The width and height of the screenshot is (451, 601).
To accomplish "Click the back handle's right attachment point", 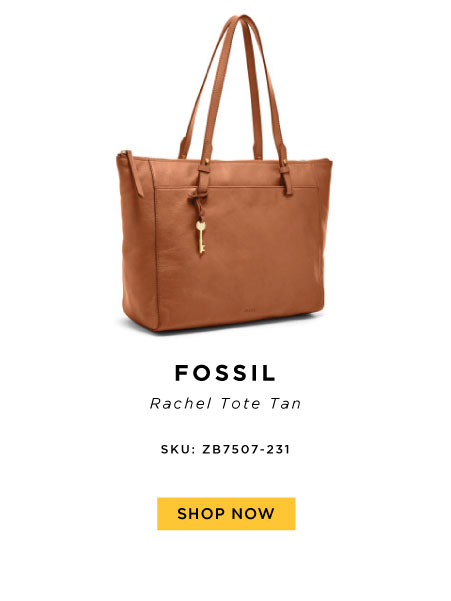I will [258, 154].
